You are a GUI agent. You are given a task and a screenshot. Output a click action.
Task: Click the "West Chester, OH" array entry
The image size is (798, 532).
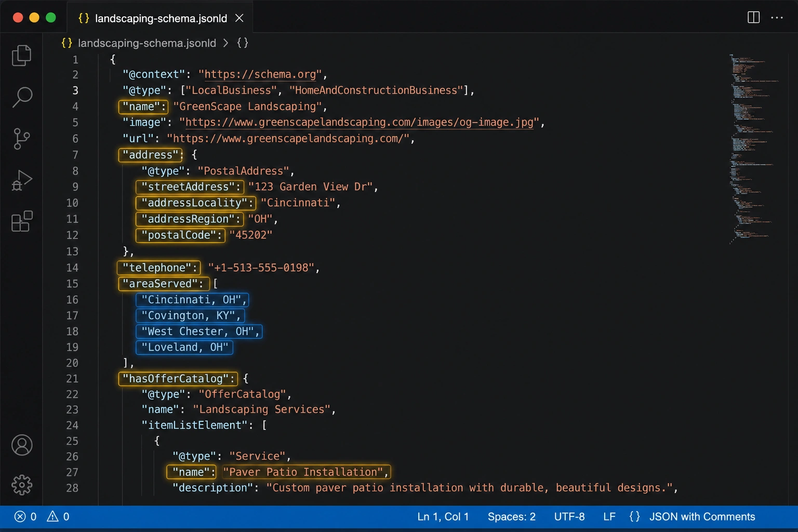[199, 331]
